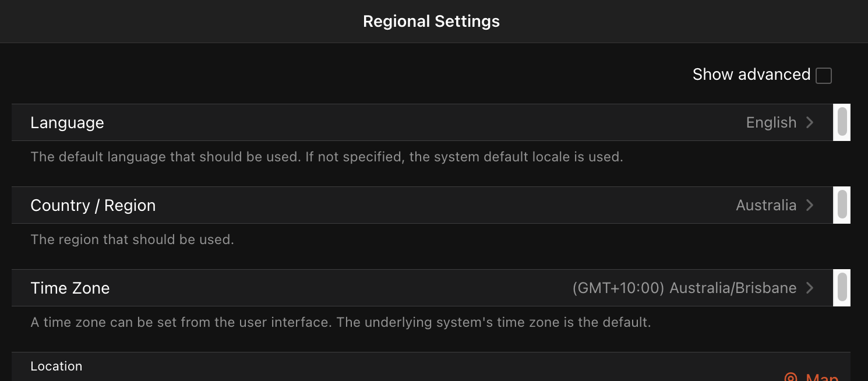The height and width of the screenshot is (381, 868).
Task: Enable the Show advanced checkbox
Action: click(824, 75)
